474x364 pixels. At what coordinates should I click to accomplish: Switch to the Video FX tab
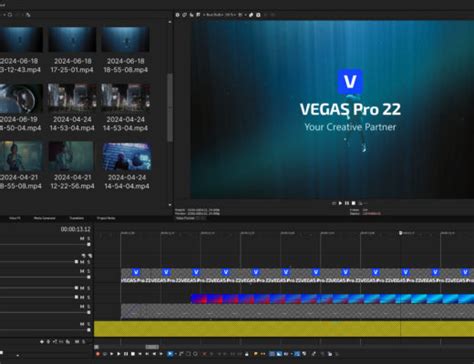coord(15,218)
